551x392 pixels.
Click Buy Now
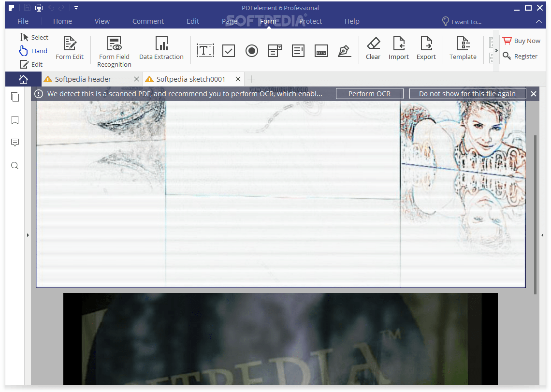[x=522, y=41]
